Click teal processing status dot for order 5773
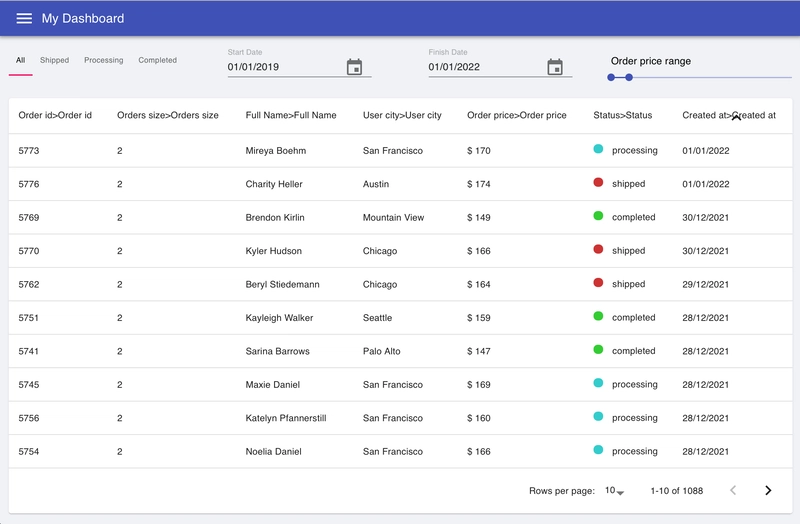Image resolution: width=800 pixels, height=524 pixels. tap(598, 149)
